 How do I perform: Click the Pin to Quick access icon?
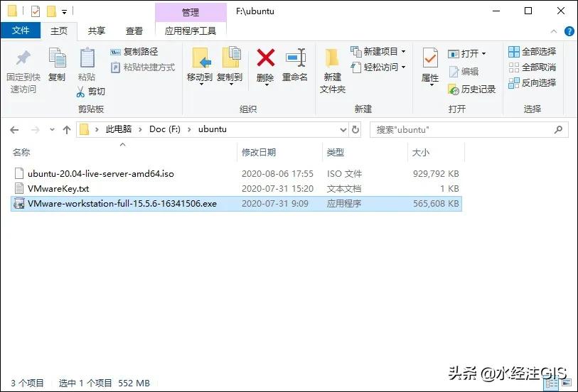coord(23,58)
